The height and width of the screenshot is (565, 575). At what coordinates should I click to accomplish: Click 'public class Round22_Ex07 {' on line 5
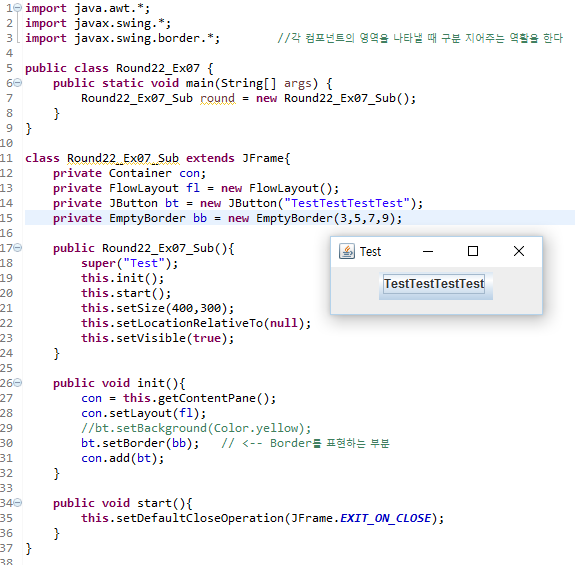coord(119,68)
